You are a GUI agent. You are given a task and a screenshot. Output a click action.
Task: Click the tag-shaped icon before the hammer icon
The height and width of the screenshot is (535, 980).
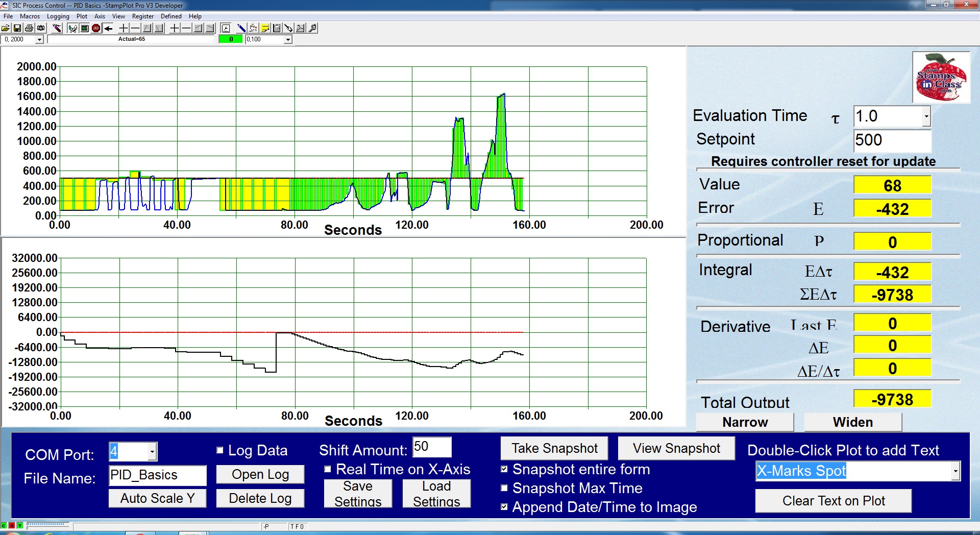288,28
